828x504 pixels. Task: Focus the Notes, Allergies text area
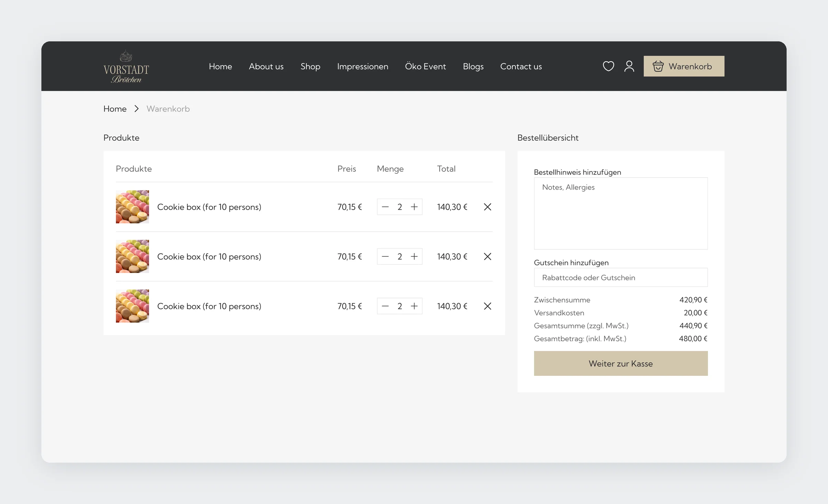[621, 213]
